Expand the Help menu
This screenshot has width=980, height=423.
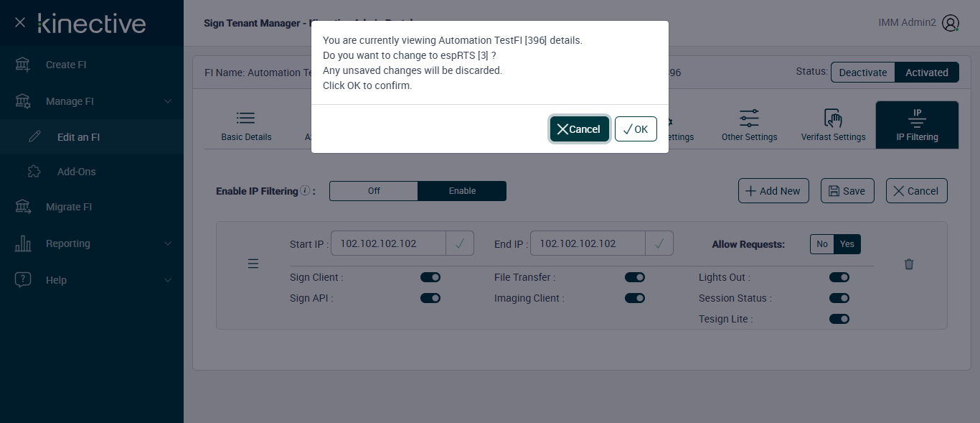tap(168, 280)
